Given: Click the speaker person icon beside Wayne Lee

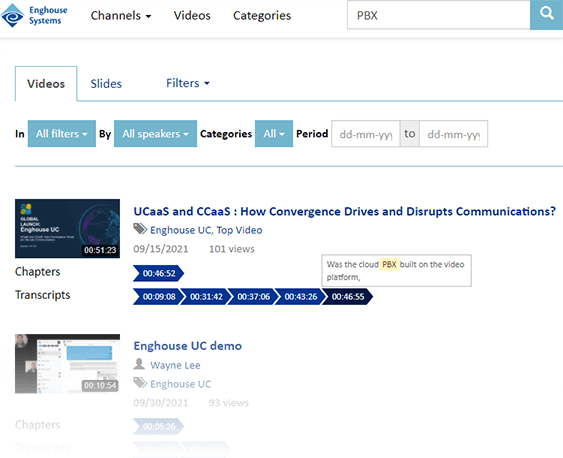Looking at the screenshot, I should click(139, 364).
